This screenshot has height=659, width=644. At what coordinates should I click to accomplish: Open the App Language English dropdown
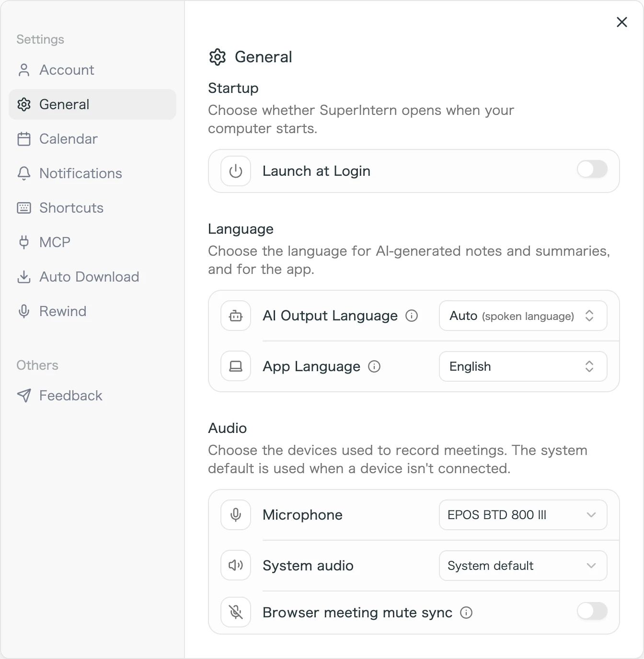tap(523, 366)
